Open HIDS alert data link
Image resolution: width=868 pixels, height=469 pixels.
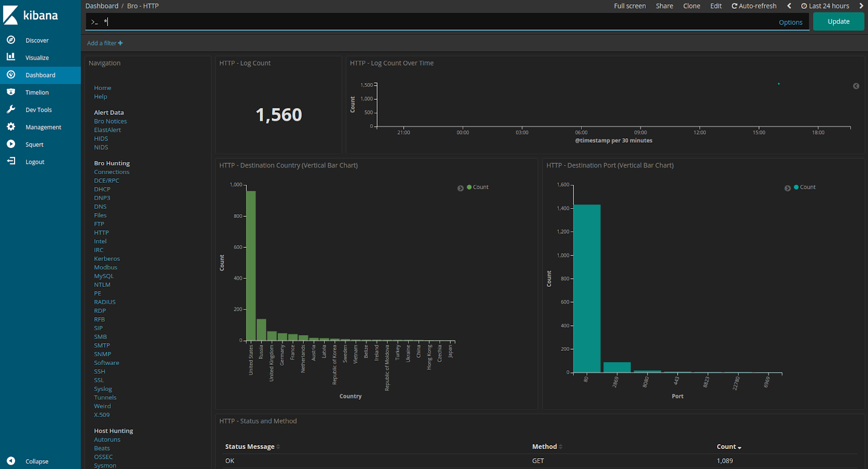coord(101,139)
